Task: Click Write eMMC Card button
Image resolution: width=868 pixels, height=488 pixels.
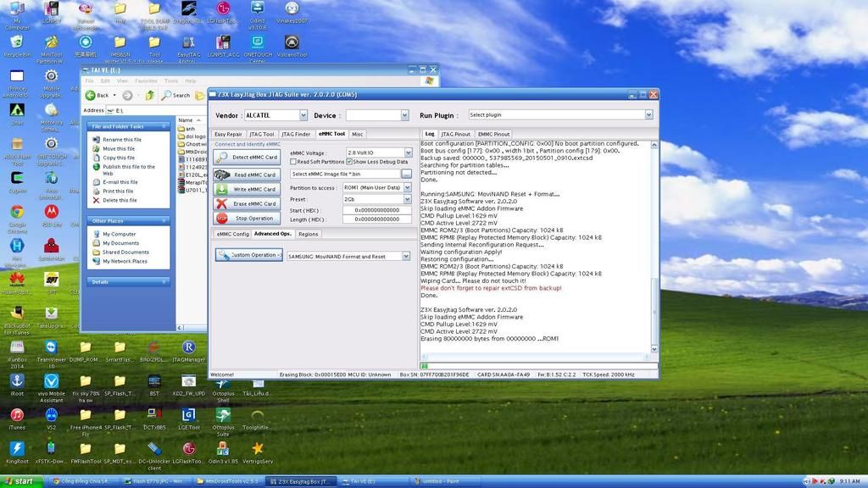Action: coord(247,189)
